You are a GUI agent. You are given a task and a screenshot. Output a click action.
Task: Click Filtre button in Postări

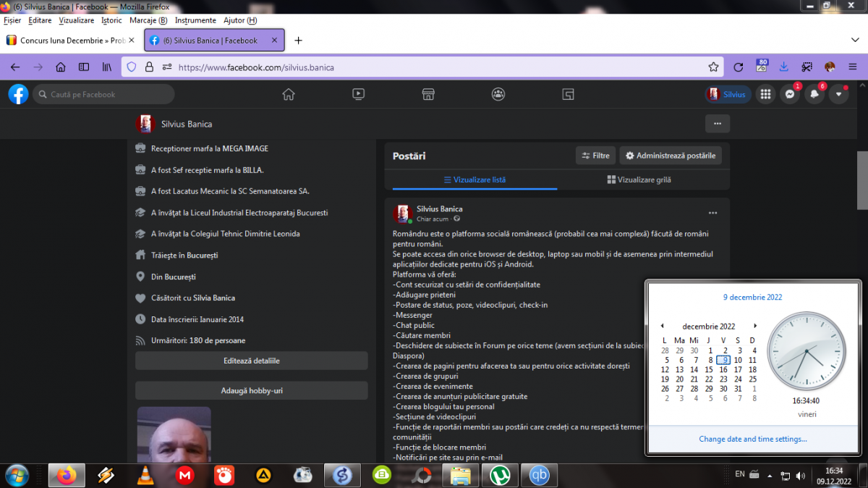point(595,156)
